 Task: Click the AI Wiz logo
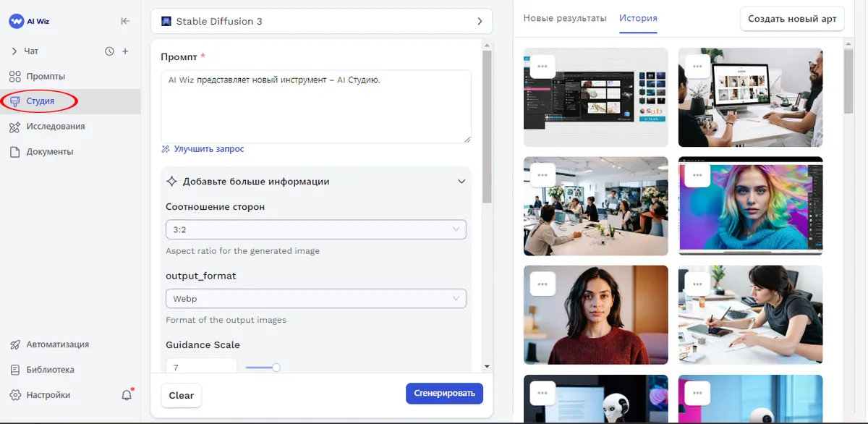point(30,21)
